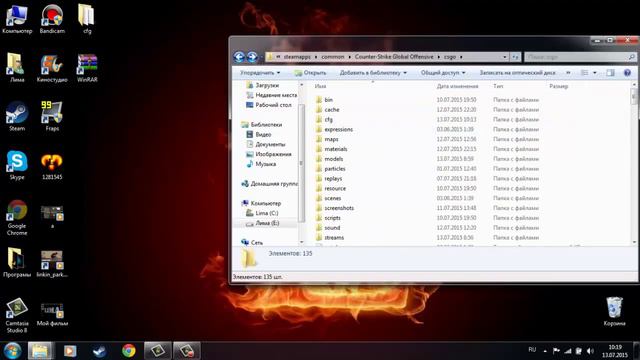Select the Киностудио desktop shortcut
The height and width of the screenshot is (360, 640).
(52, 67)
